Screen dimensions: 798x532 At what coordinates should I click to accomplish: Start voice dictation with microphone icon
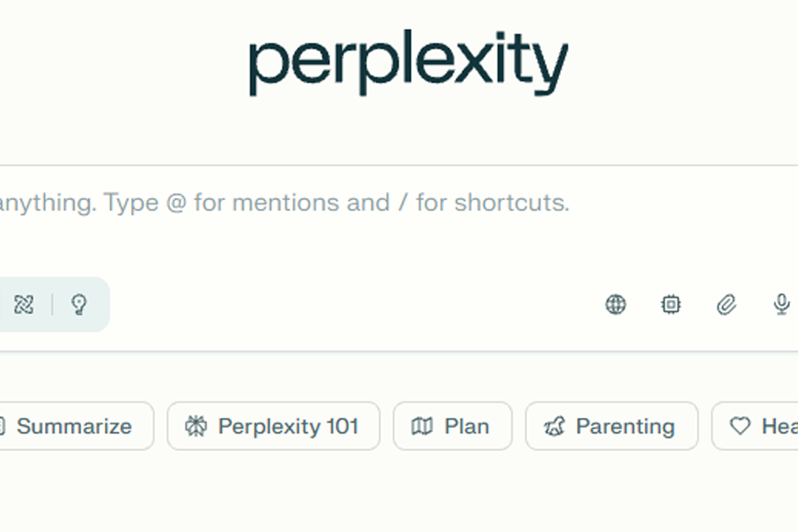pos(781,304)
